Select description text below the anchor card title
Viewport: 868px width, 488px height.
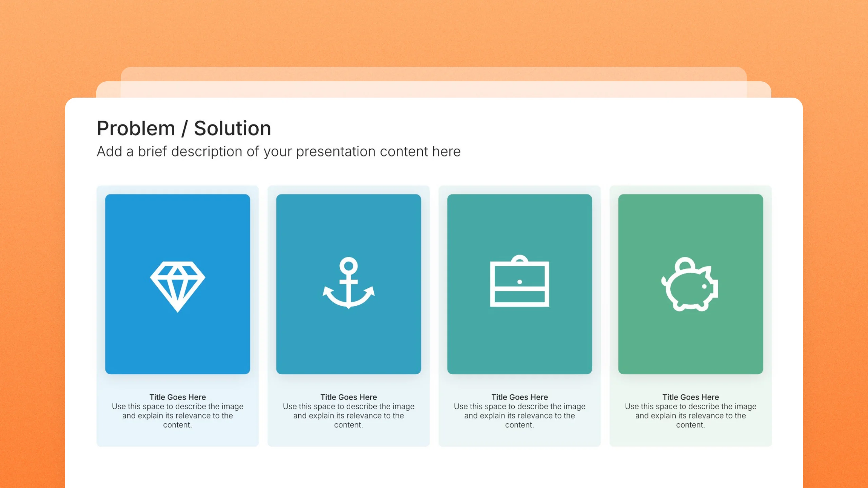pyautogui.click(x=349, y=415)
